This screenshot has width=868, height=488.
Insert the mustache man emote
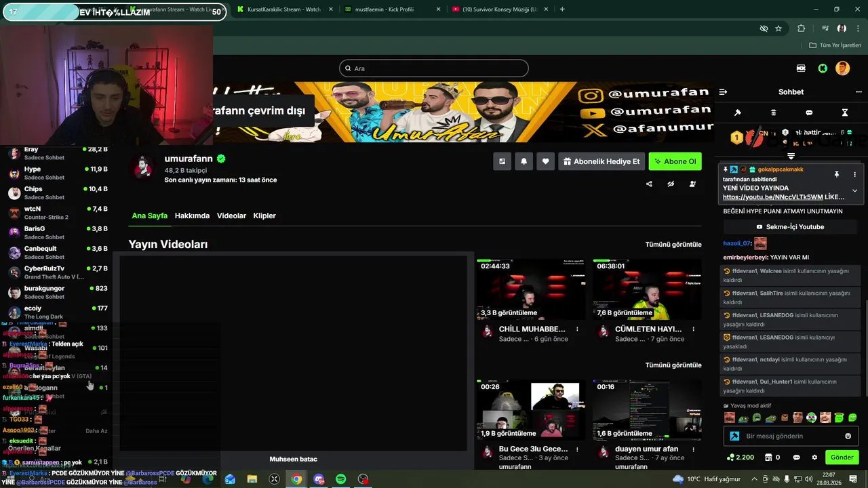point(730,418)
